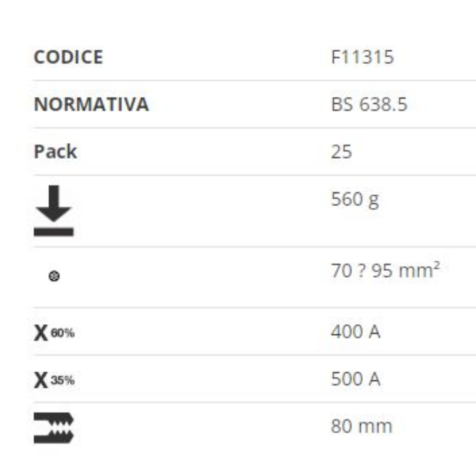Click the mm² unit superscript text
Image resolution: width=476 pixels, height=476 pixels.
coord(419,270)
